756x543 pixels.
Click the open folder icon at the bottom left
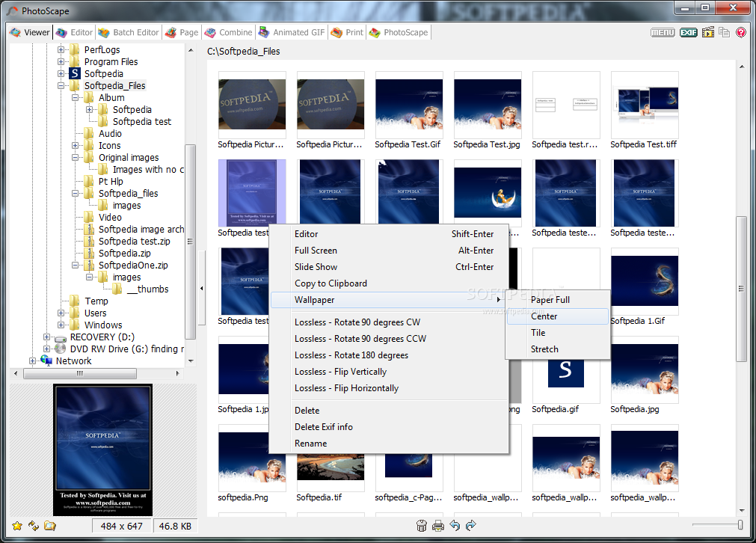49,526
